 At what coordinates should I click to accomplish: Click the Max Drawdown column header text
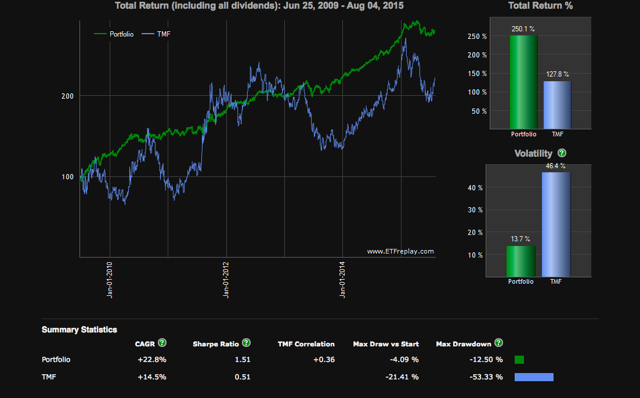(x=463, y=344)
